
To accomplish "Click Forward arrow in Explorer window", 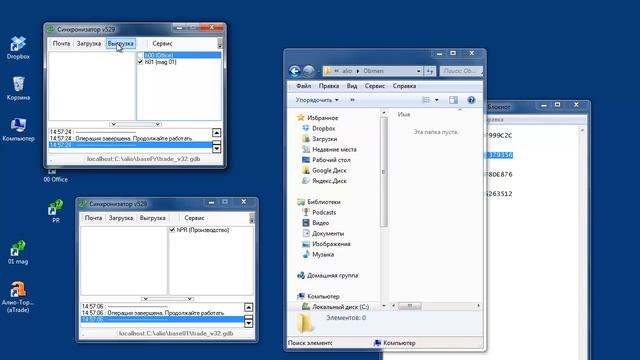I will [309, 71].
